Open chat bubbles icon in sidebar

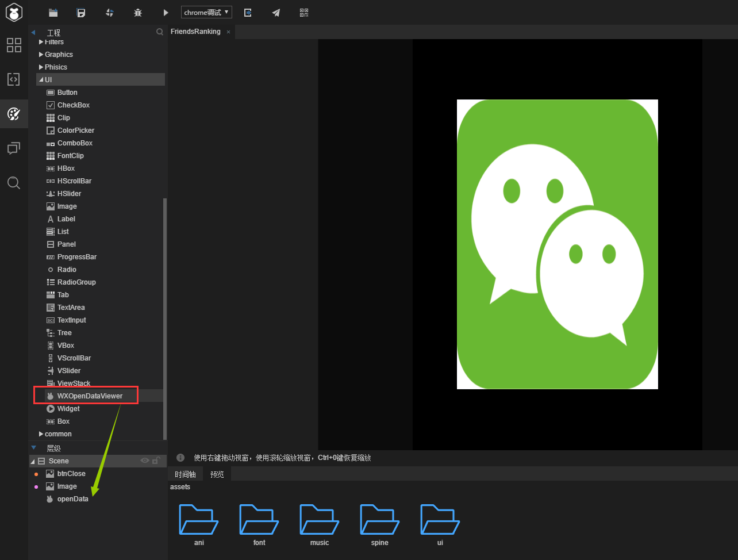[x=14, y=148]
